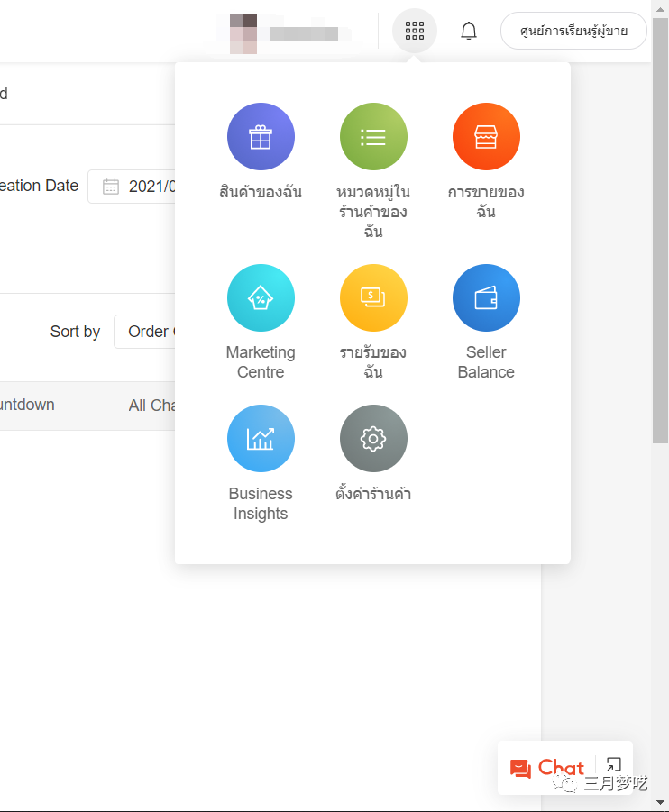Open the Business Insights chart icon
The image size is (669, 812).
261,439
